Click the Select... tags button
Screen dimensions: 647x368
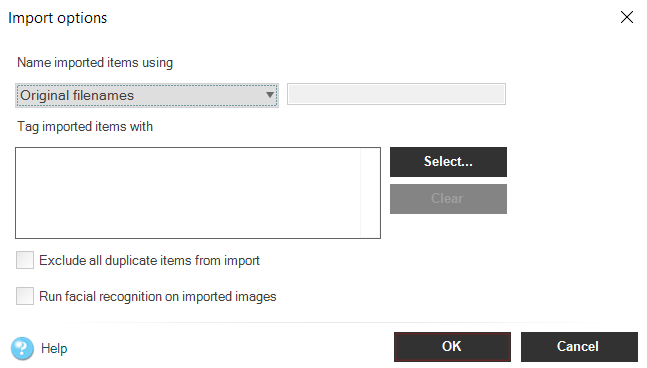[448, 162]
